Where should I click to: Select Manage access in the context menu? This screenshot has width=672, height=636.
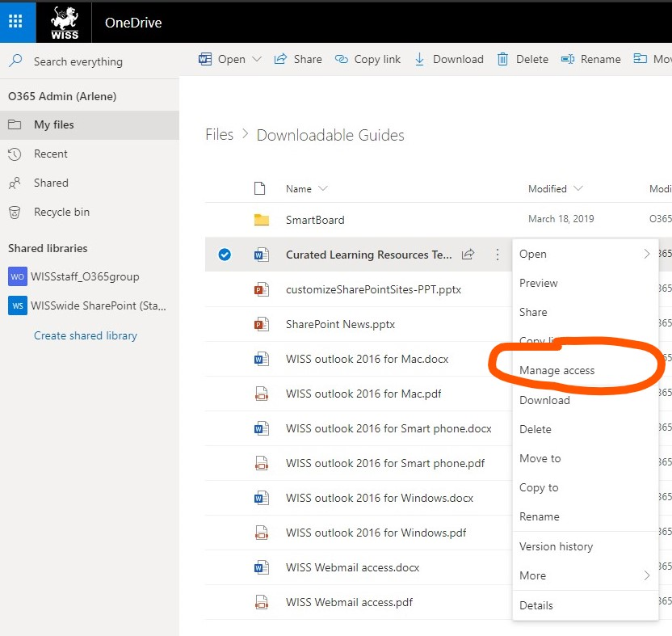pos(585,371)
